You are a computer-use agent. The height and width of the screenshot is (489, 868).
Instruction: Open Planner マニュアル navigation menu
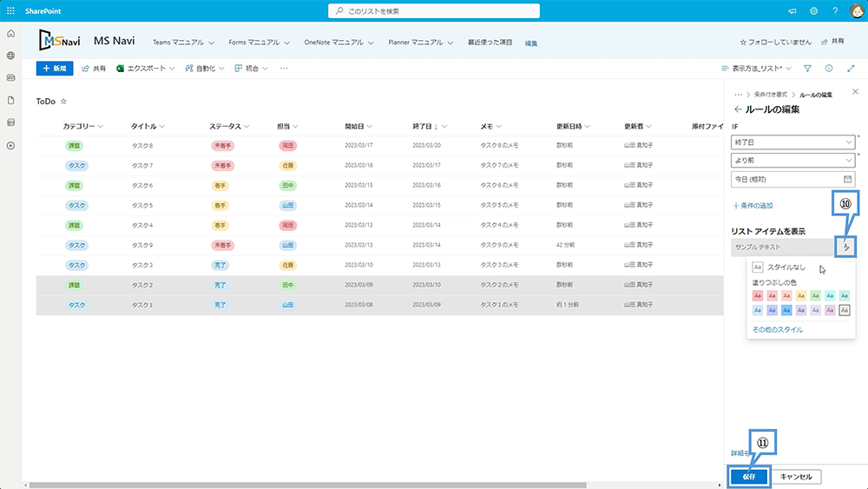click(421, 42)
